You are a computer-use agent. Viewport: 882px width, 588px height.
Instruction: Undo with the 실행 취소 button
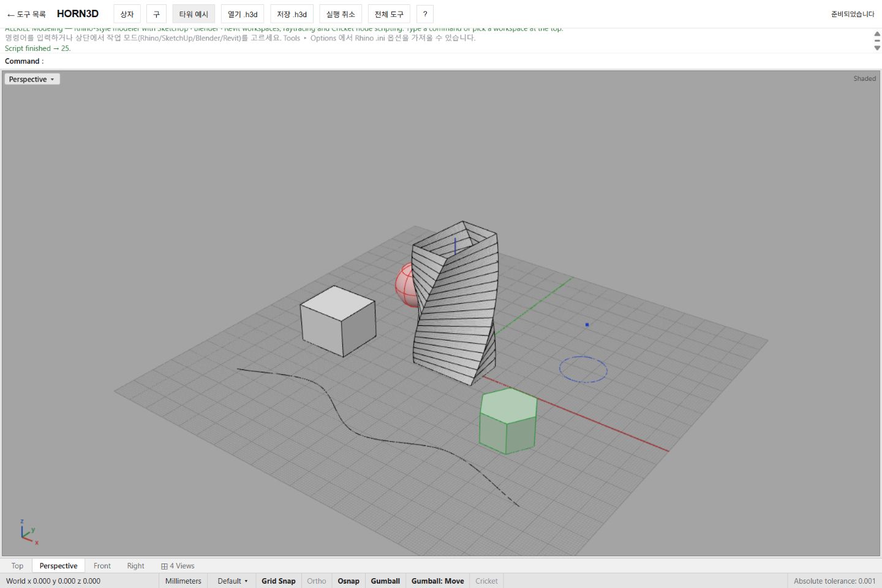tap(341, 14)
